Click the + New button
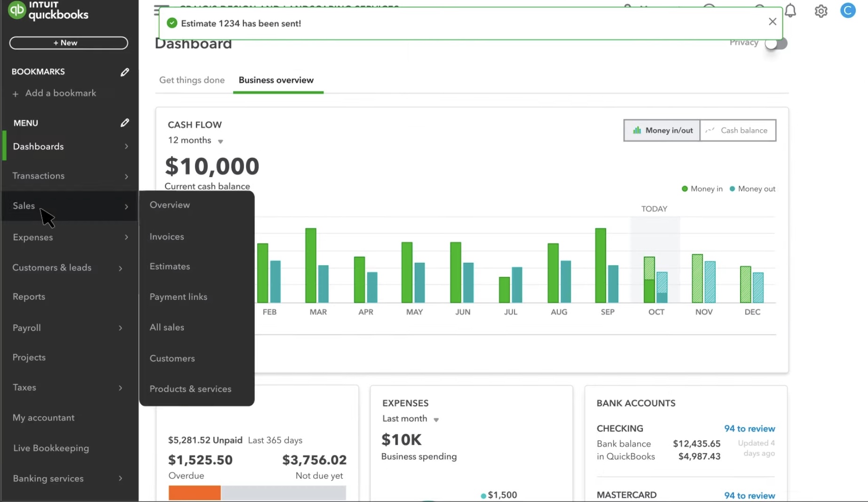 click(69, 43)
